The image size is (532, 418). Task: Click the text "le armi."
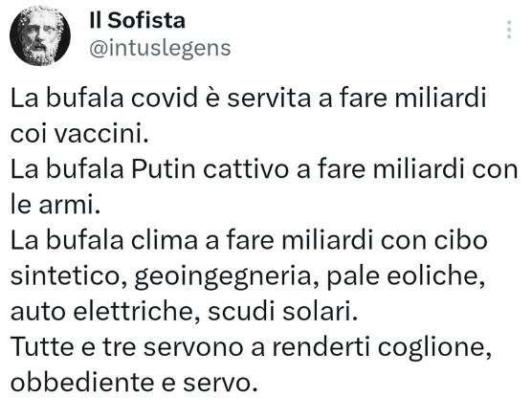(55, 205)
